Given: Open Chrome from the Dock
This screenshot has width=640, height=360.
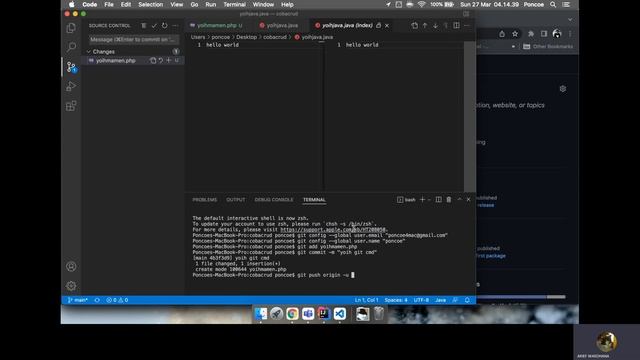Looking at the screenshot, I should (x=292, y=313).
